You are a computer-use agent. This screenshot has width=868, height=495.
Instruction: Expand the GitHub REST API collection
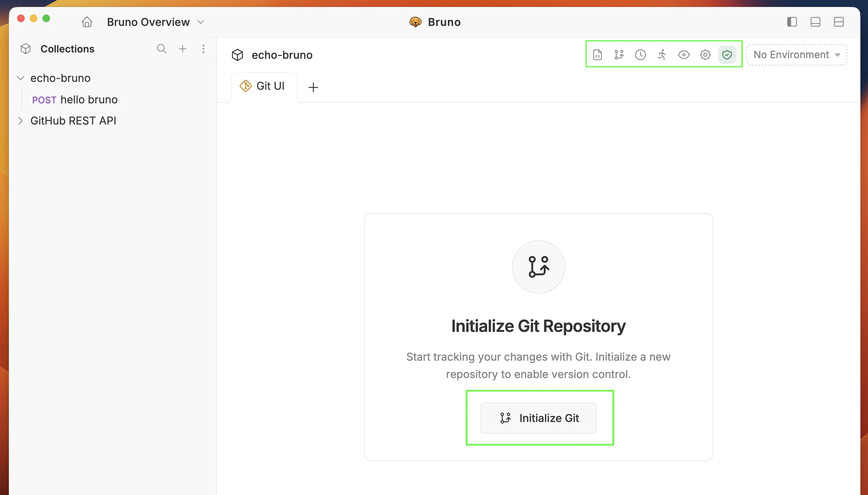(x=21, y=121)
